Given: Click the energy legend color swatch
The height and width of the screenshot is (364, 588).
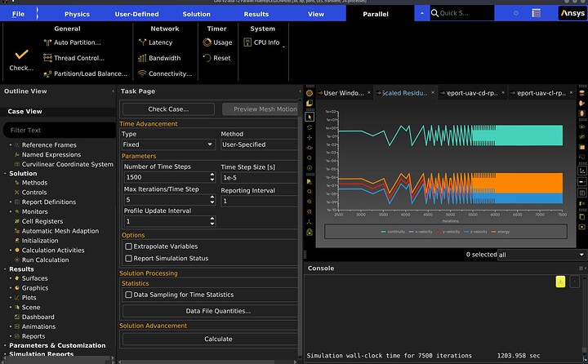Looking at the screenshot, I should click(x=493, y=232).
